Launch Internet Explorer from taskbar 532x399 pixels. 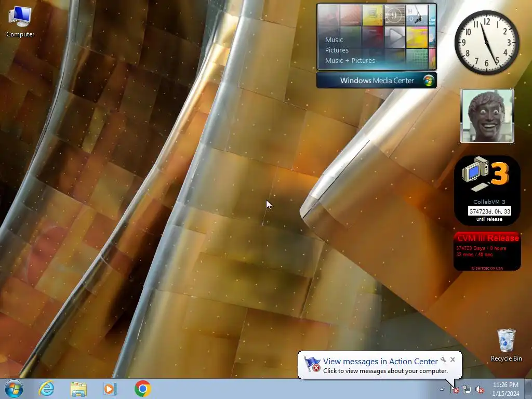[x=46, y=389]
